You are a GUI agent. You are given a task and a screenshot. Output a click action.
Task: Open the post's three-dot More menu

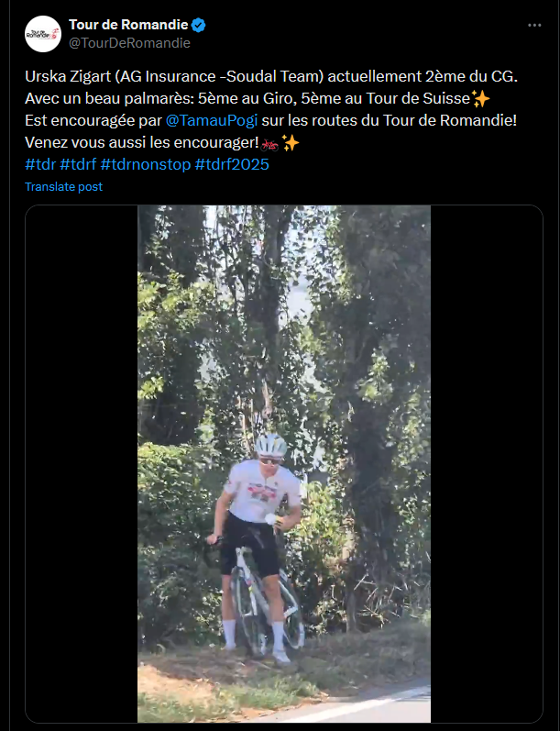click(x=534, y=25)
